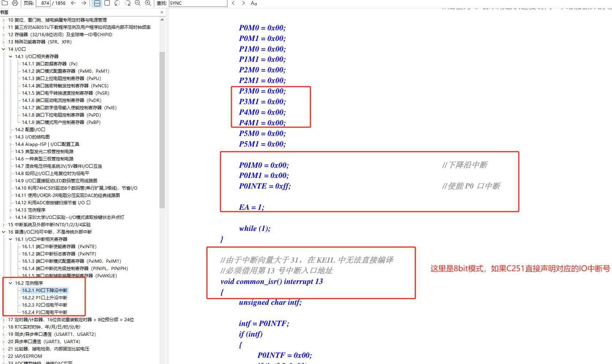Click the Print icon in the toolbar

[x=15, y=3]
